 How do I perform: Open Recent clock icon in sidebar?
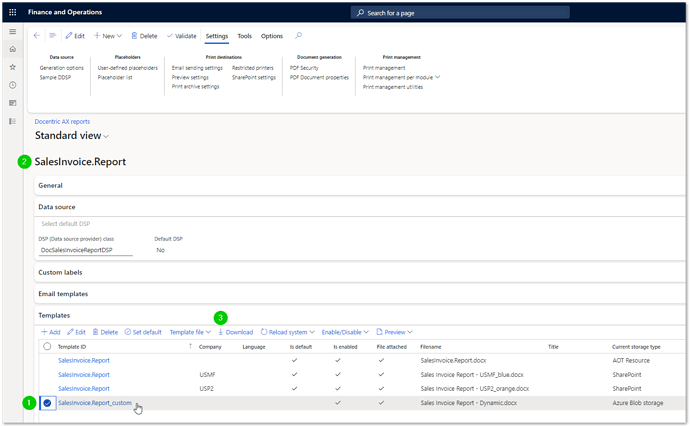pos(13,85)
